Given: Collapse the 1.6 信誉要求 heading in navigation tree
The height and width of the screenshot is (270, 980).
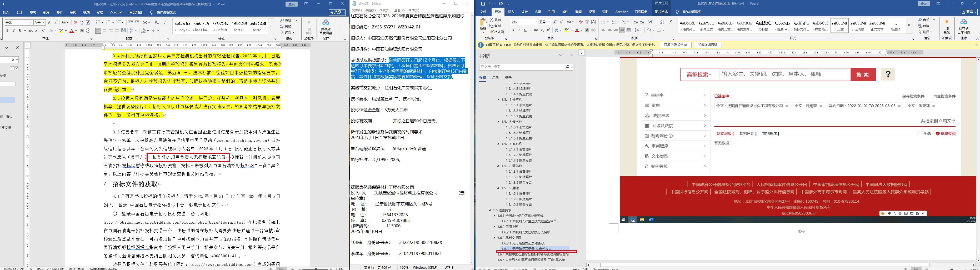Looking at the screenshot, I should pyautogui.click(x=490, y=210).
